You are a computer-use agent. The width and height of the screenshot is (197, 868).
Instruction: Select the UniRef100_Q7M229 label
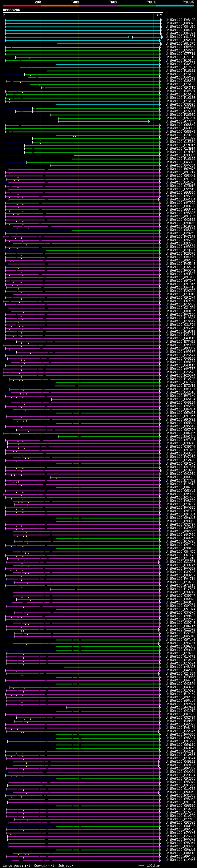click(180, 135)
